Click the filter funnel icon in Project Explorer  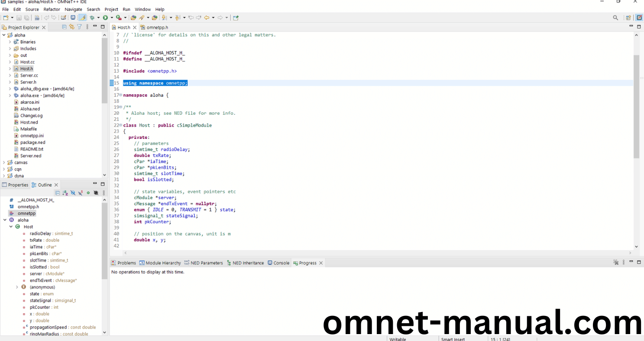[x=79, y=27]
